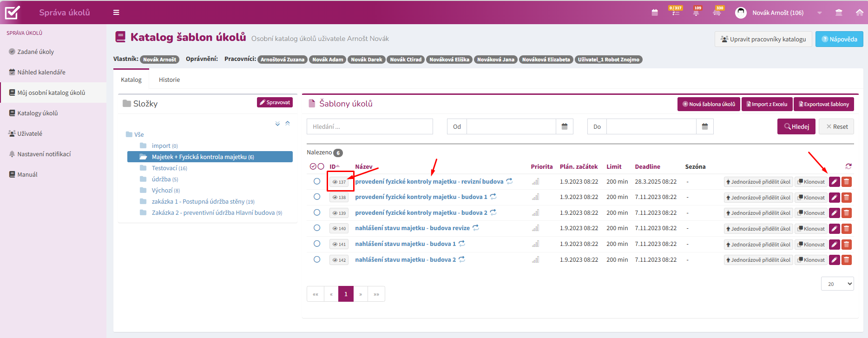The height and width of the screenshot is (338, 868).
Task: Click the Hledej search button
Action: [796, 126]
